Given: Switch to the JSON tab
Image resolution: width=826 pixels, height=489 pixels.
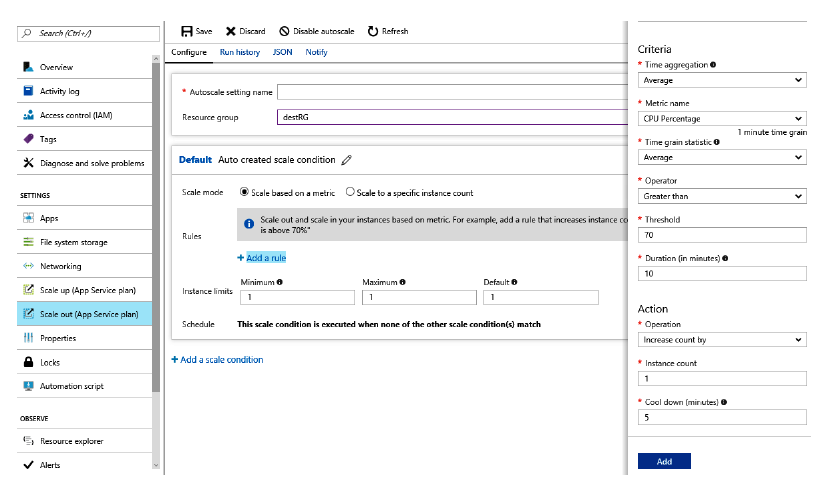Looking at the screenshot, I should (282, 52).
